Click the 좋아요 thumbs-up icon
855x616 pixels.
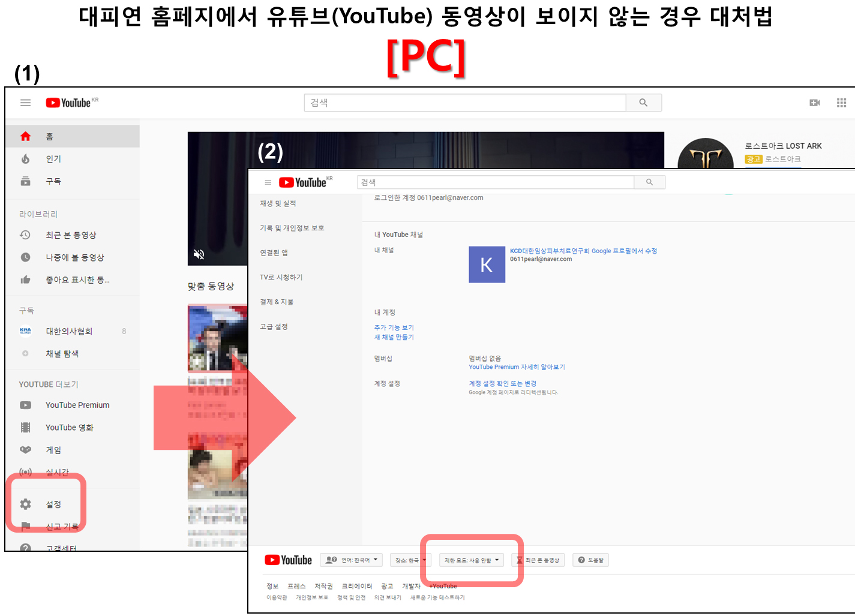pos(25,280)
